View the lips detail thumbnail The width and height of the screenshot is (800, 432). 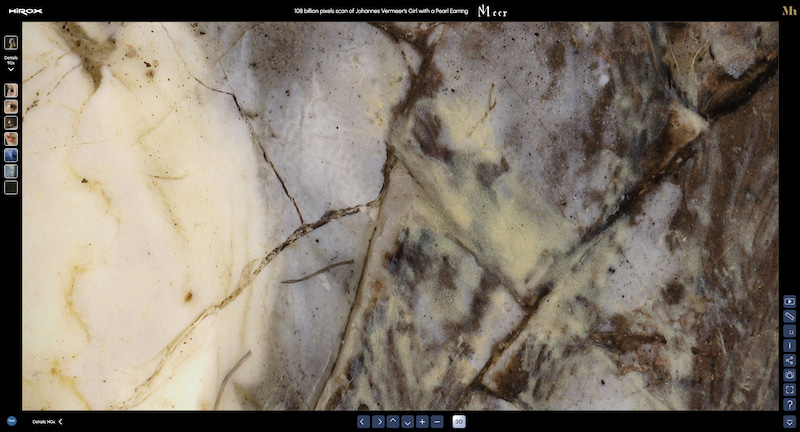[11, 139]
